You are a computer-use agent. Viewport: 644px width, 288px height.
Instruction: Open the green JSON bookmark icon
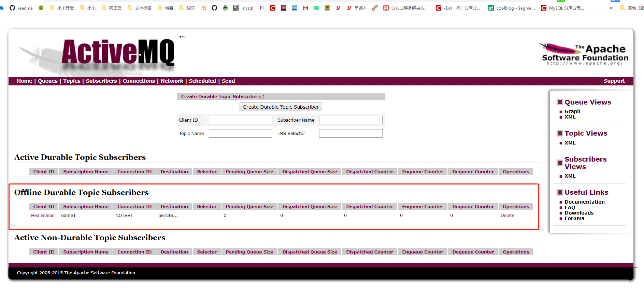316,8
